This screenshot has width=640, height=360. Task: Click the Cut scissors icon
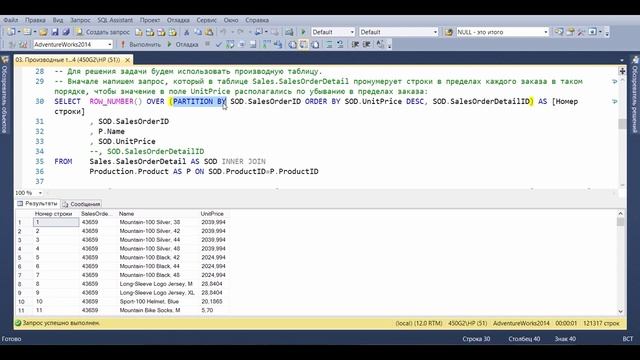click(187, 32)
